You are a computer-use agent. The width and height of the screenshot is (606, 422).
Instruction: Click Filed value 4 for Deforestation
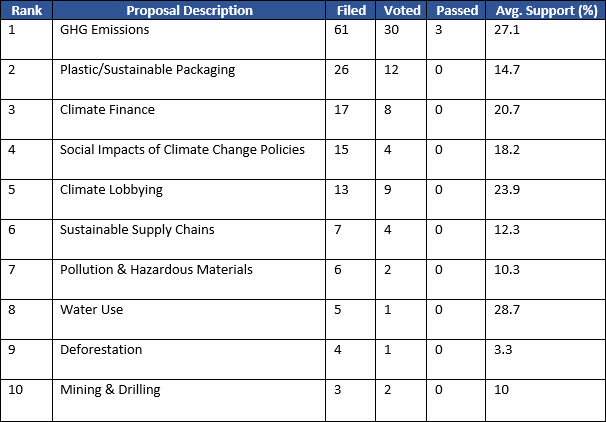coord(338,350)
